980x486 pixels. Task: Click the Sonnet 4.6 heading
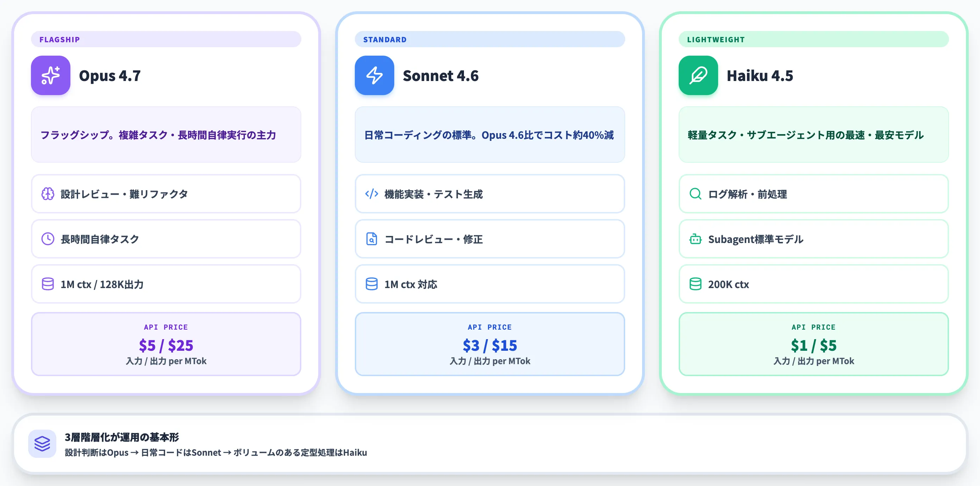(x=441, y=76)
